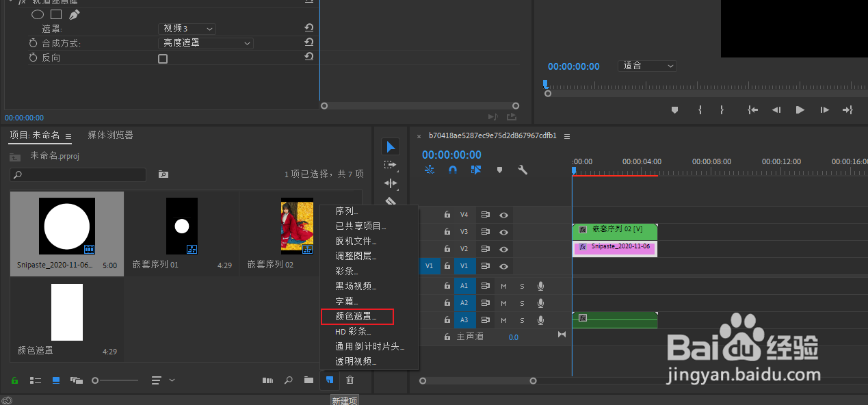Viewport: 868px width, 405px height.
Task: Select the 嵌套序列 01 thumbnail
Action: (182, 226)
